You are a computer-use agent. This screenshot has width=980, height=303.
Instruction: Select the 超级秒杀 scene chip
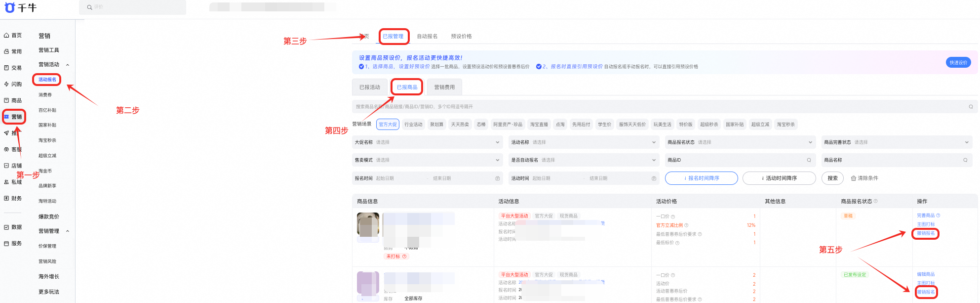tap(709, 125)
